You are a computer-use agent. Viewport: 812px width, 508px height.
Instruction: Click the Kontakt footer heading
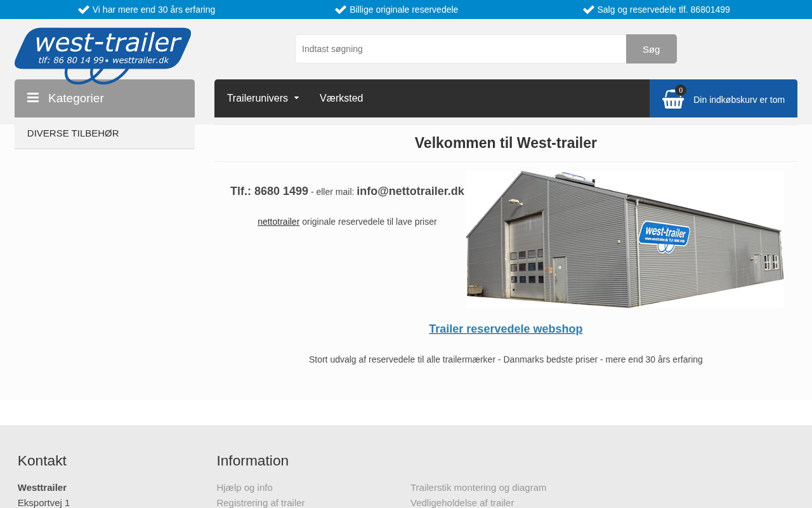coord(42,461)
